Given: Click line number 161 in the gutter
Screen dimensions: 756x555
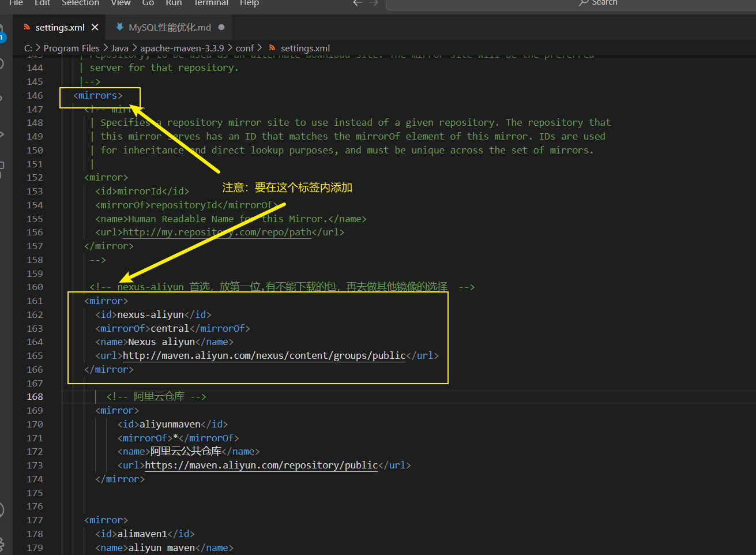Looking at the screenshot, I should (35, 301).
